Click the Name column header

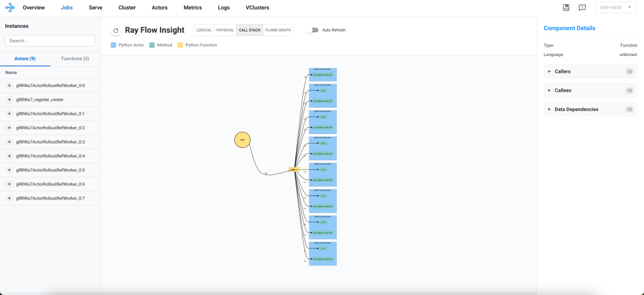pyautogui.click(x=11, y=72)
